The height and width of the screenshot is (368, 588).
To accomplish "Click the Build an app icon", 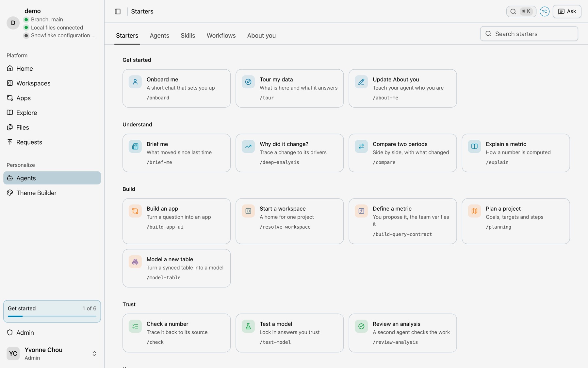I will tap(135, 211).
